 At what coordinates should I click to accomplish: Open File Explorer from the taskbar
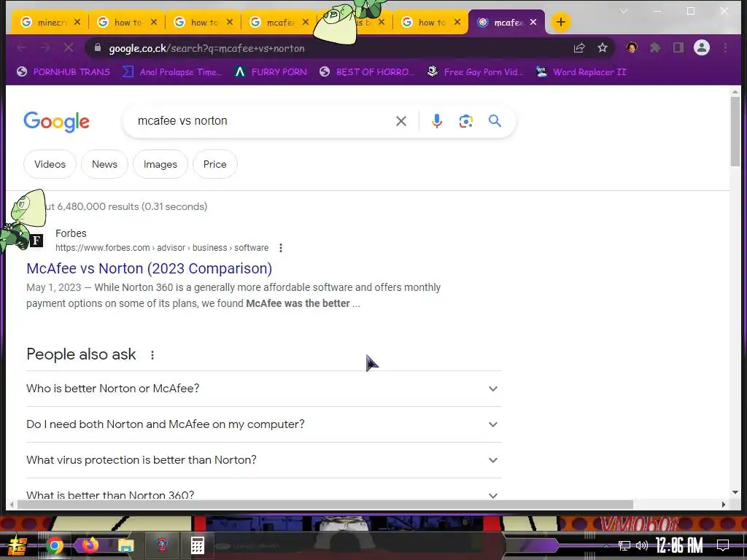click(x=125, y=545)
